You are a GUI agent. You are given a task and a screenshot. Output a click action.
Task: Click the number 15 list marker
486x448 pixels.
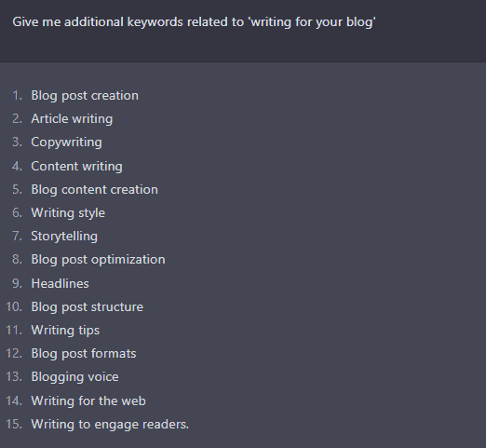click(14, 425)
